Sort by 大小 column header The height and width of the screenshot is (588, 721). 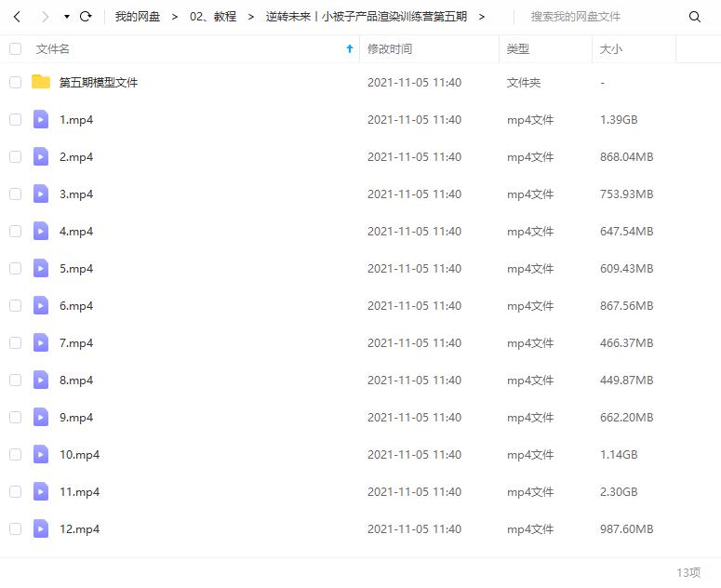point(610,48)
